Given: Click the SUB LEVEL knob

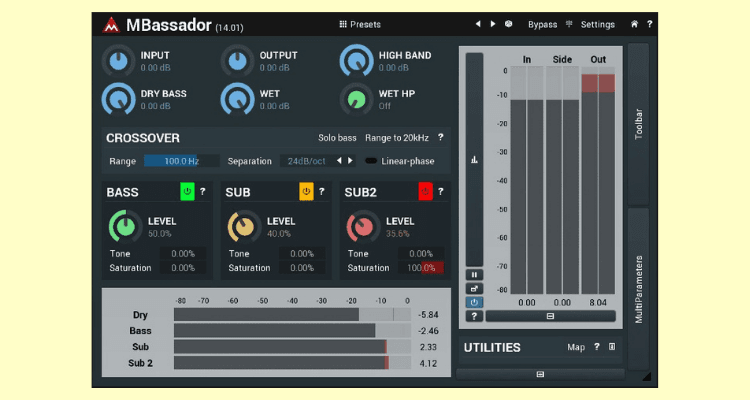Looking at the screenshot, I should 244,226.
